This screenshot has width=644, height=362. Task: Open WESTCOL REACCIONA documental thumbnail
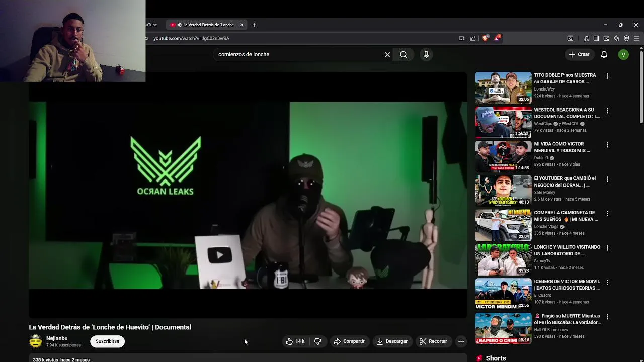click(503, 122)
